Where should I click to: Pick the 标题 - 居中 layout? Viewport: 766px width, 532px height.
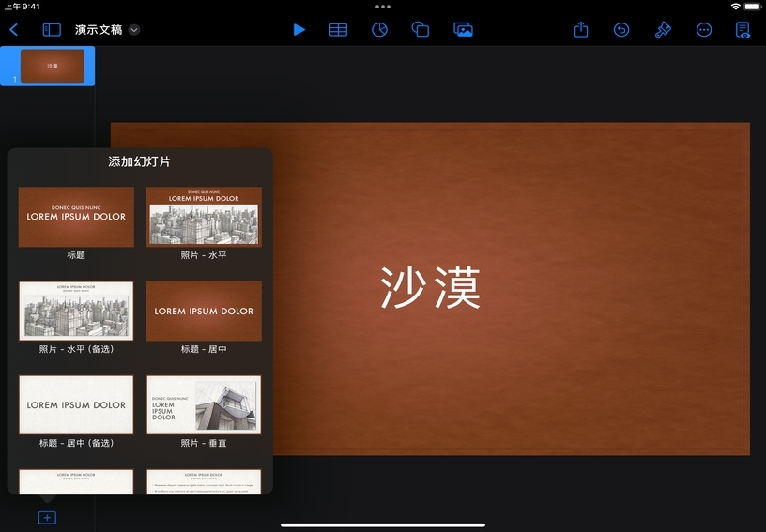tap(204, 311)
